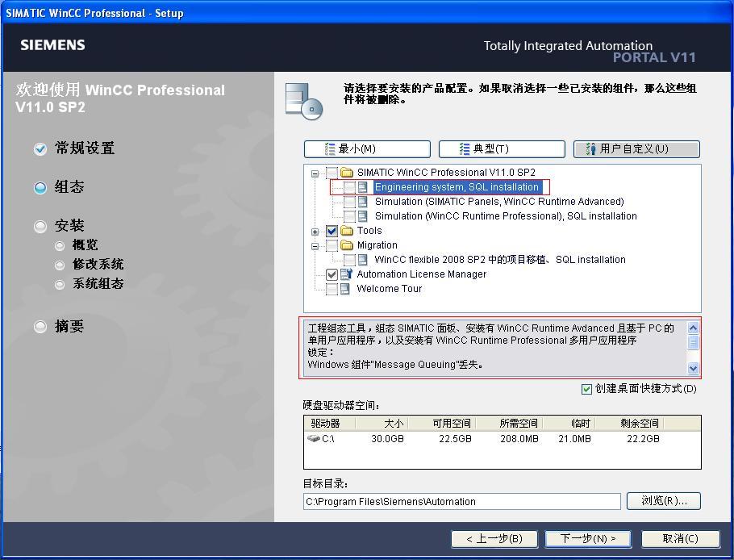
Task: Click the computer and disc setup icon
Action: [304, 101]
